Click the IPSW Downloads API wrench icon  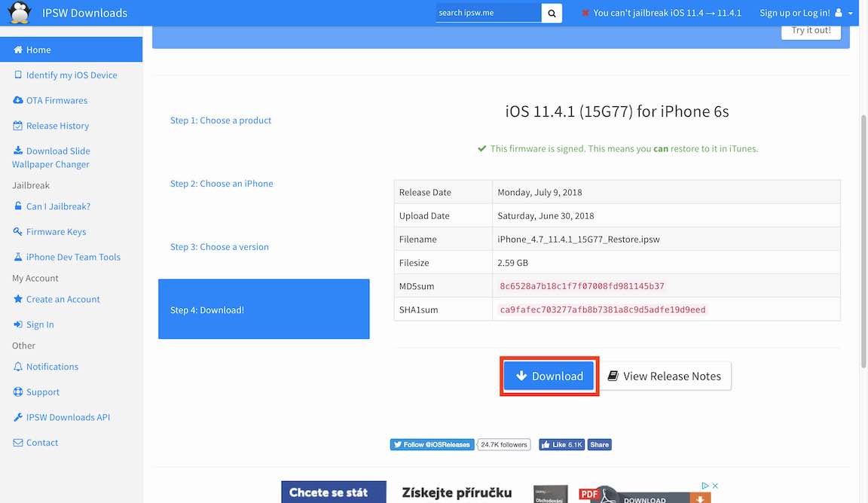point(18,417)
